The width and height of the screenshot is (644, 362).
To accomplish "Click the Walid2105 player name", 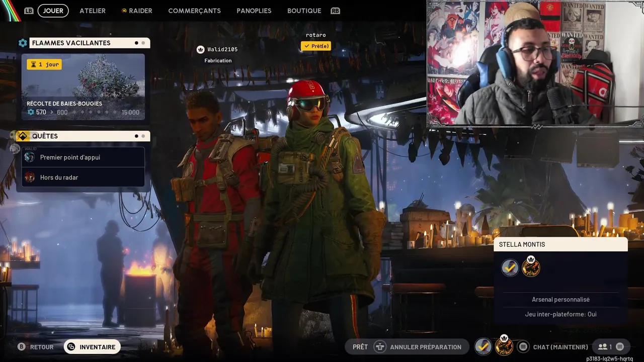I will pyautogui.click(x=222, y=49).
